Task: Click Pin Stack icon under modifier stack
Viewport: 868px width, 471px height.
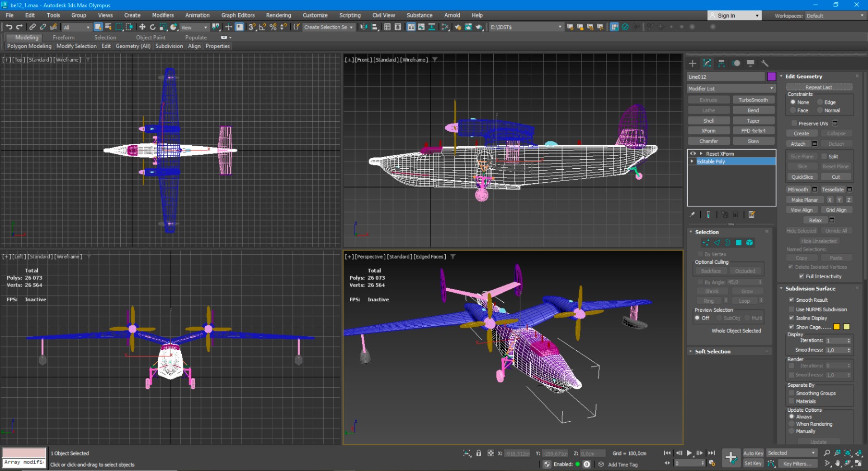Action: point(692,215)
